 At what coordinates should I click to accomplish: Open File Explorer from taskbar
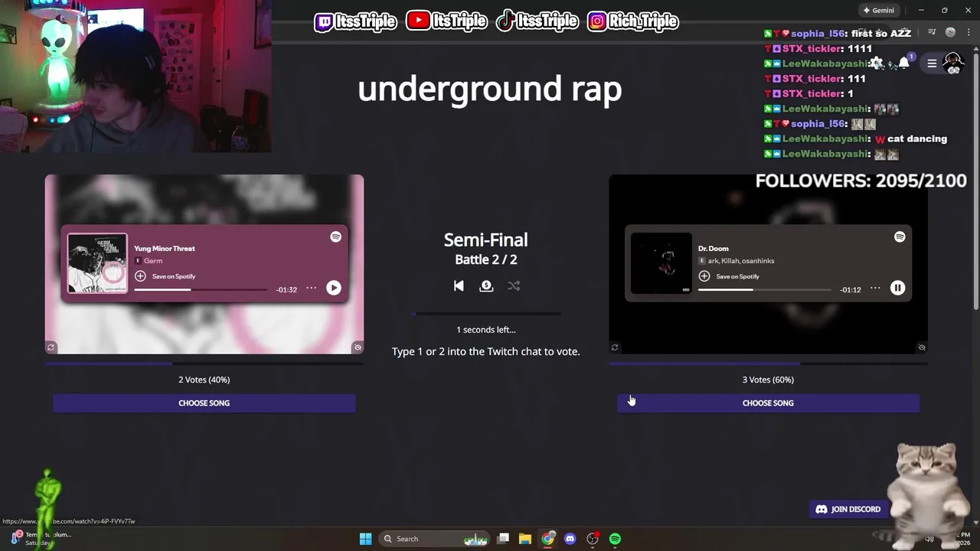(525, 539)
